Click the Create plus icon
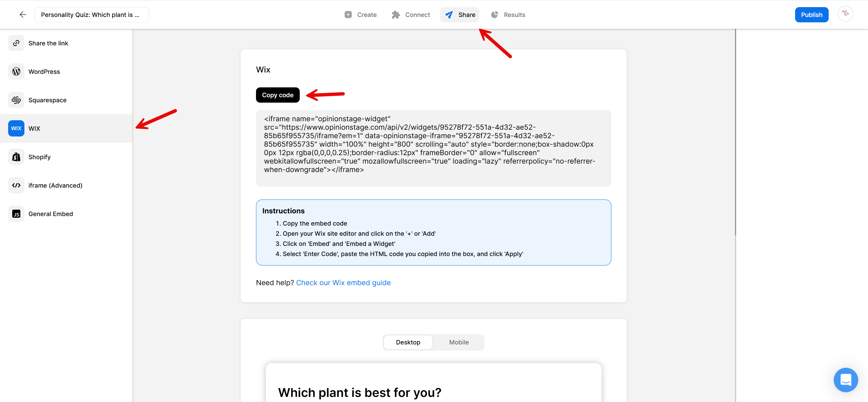The height and width of the screenshot is (402, 868). (x=348, y=15)
